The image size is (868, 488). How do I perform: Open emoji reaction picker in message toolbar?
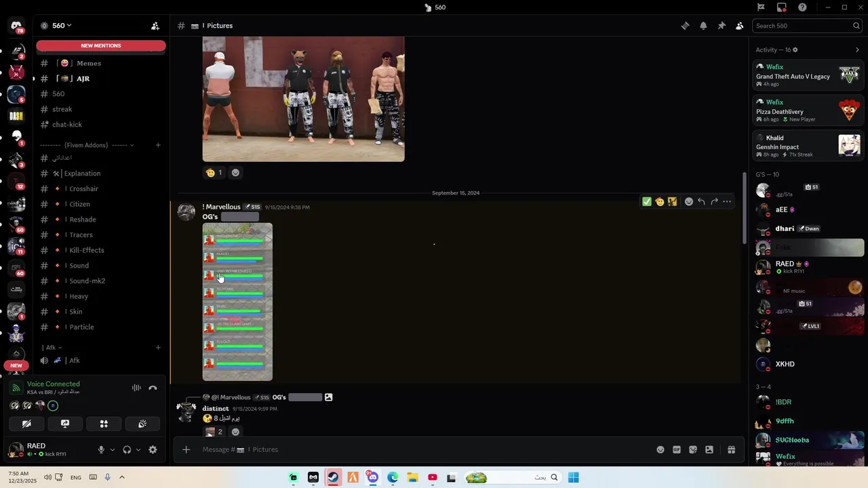click(689, 201)
